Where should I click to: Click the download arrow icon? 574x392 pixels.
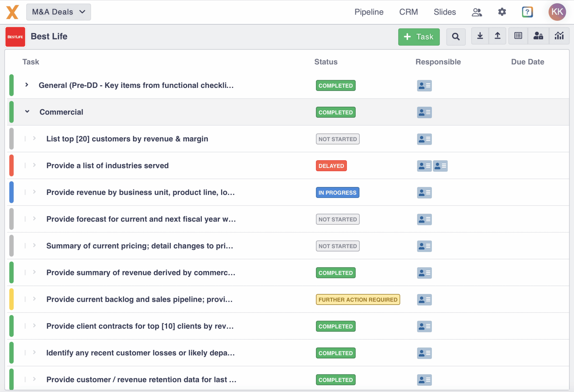tap(480, 36)
